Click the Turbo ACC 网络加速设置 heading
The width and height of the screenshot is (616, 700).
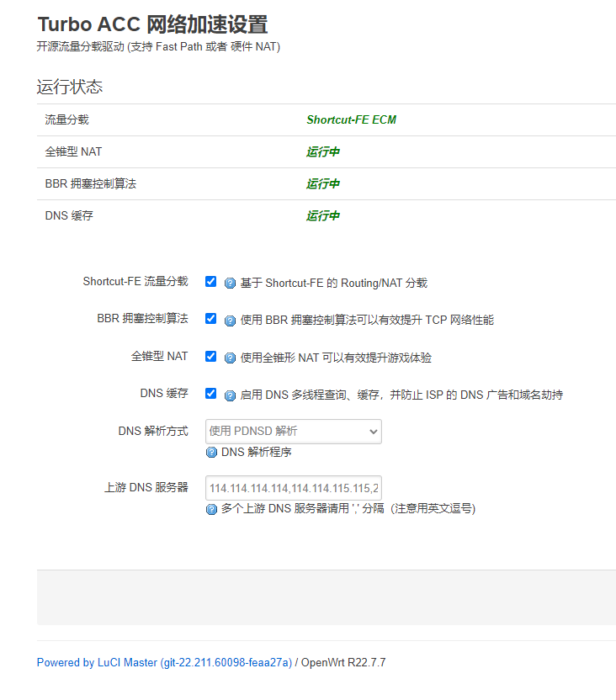coord(152,24)
